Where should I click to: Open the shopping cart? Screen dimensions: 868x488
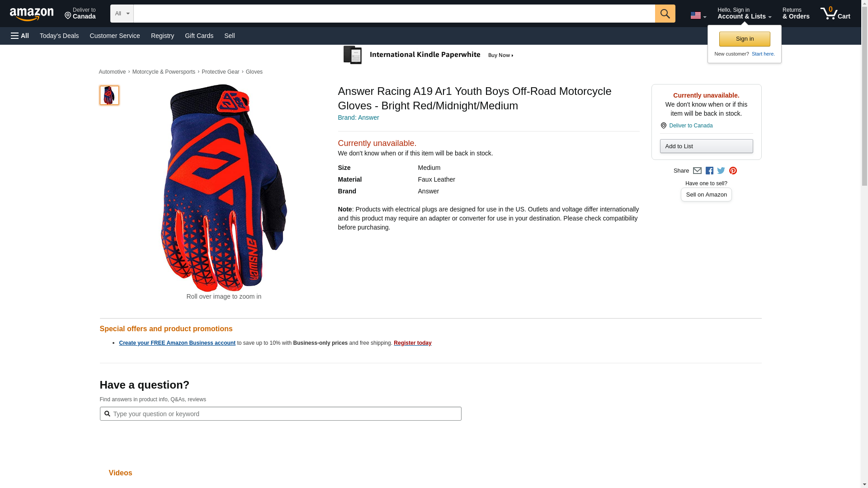835,14
